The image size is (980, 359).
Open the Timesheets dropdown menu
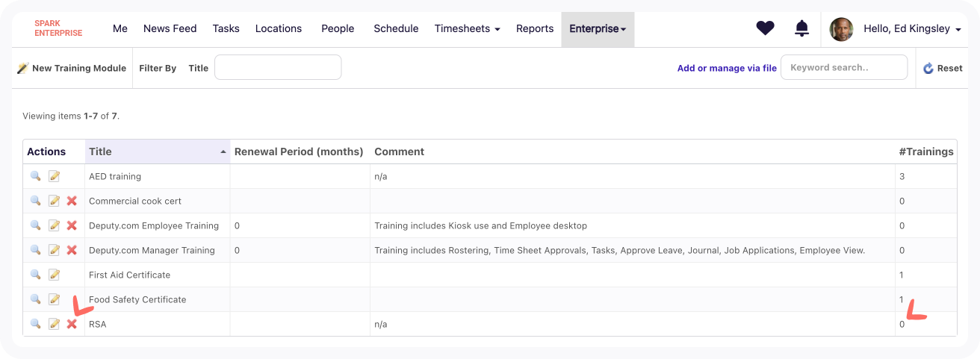click(x=468, y=28)
